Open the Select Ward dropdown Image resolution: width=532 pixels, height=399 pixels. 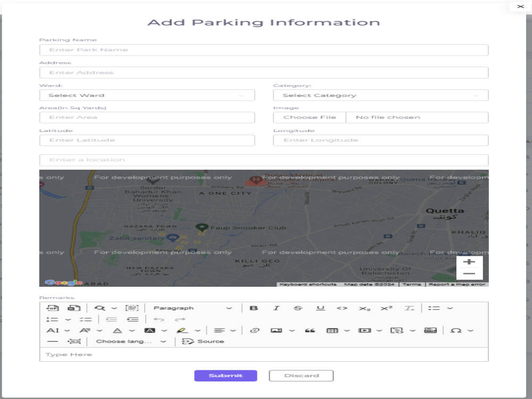coord(147,95)
